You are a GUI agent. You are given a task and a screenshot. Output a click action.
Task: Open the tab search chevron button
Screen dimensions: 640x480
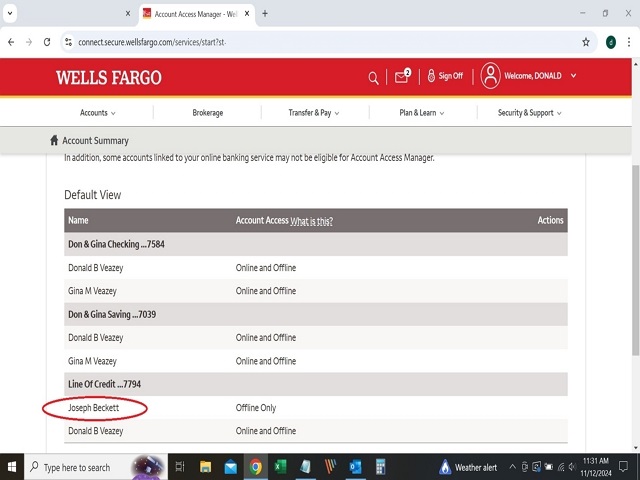pyautogui.click(x=10, y=13)
